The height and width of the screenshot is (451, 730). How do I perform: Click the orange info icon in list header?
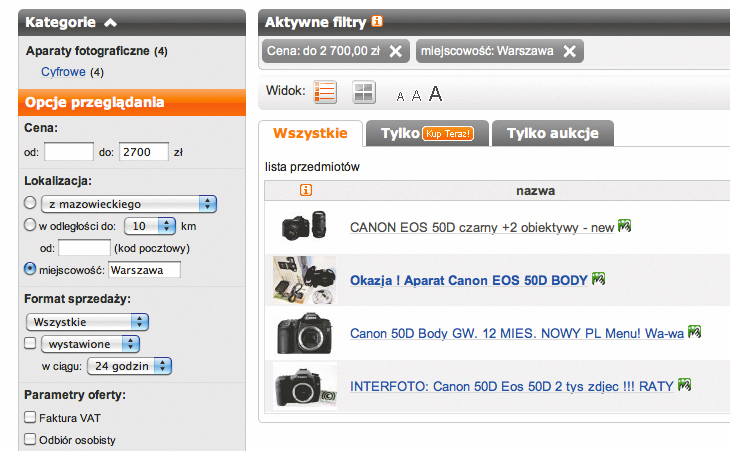point(306,190)
